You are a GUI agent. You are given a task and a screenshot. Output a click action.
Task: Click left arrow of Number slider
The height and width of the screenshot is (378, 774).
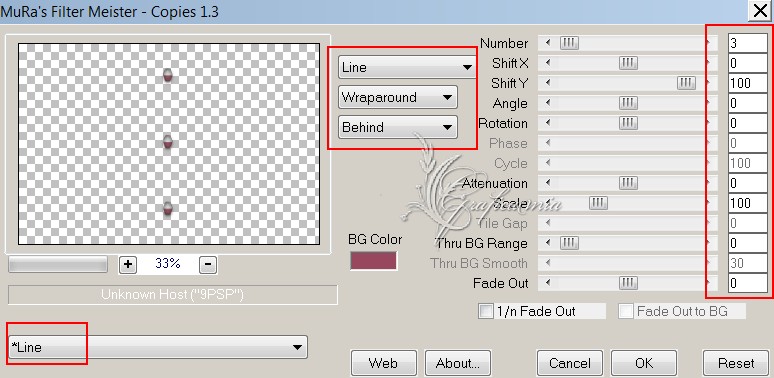[x=548, y=43]
